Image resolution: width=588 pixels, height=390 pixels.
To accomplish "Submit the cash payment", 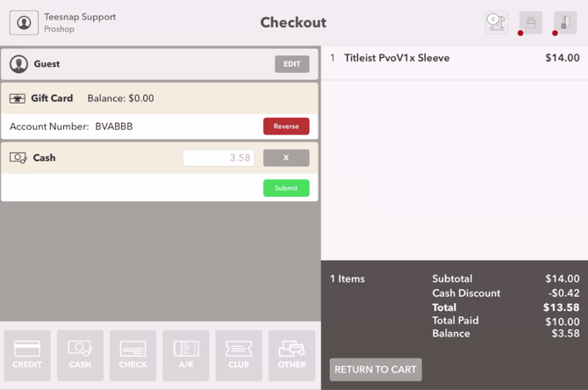I will (286, 188).
